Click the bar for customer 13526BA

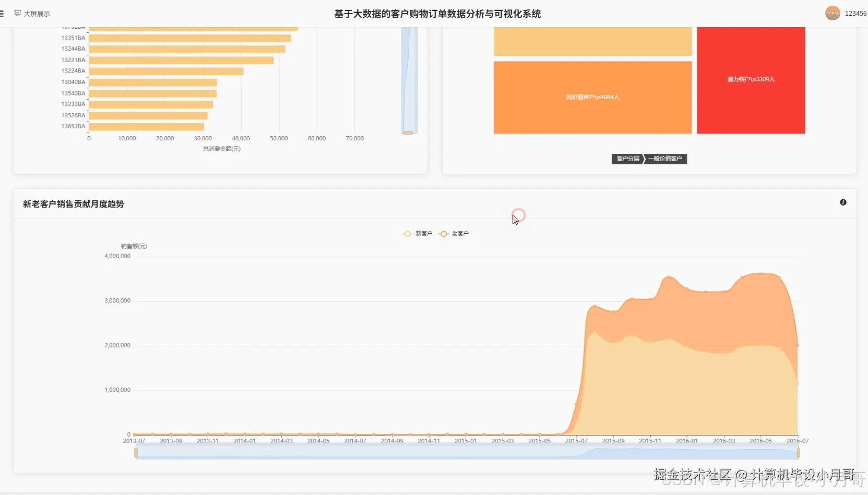click(148, 116)
